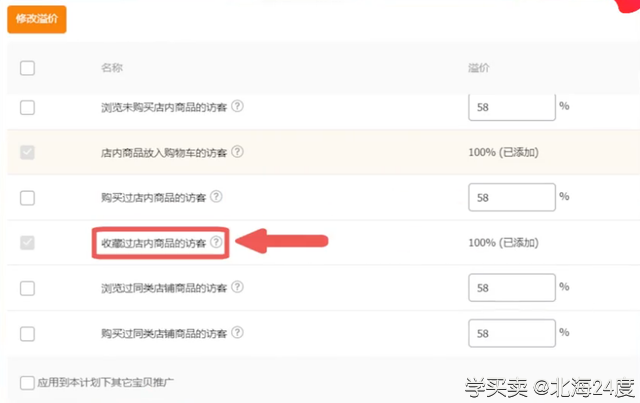The image size is (640, 403).
Task: Toggle the select-all checkbox in header
Action: tap(27, 68)
